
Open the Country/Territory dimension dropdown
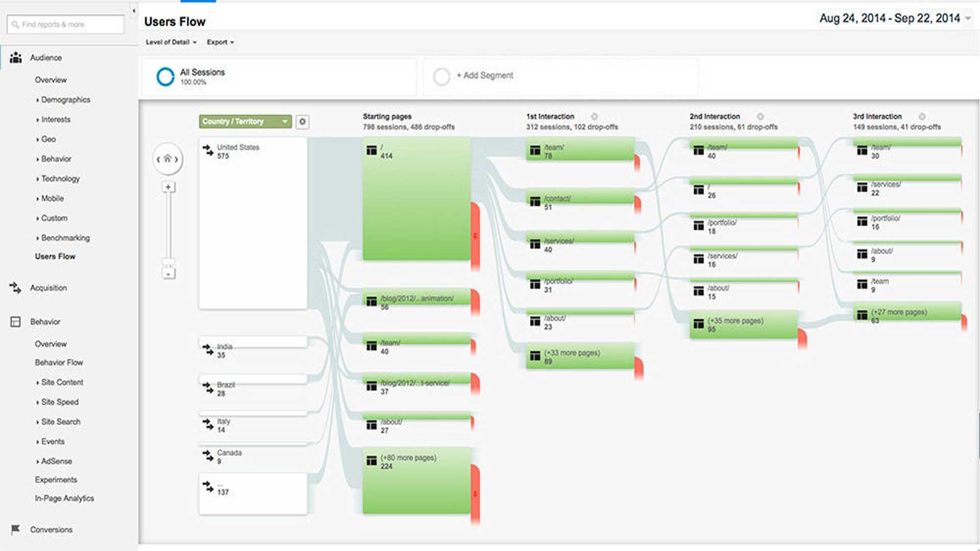pos(245,121)
